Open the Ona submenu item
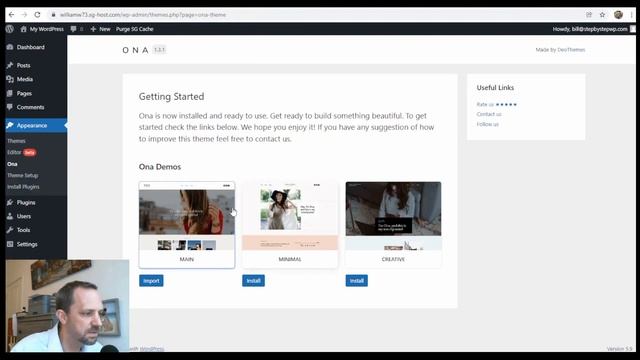The image size is (640, 360). (x=12, y=164)
